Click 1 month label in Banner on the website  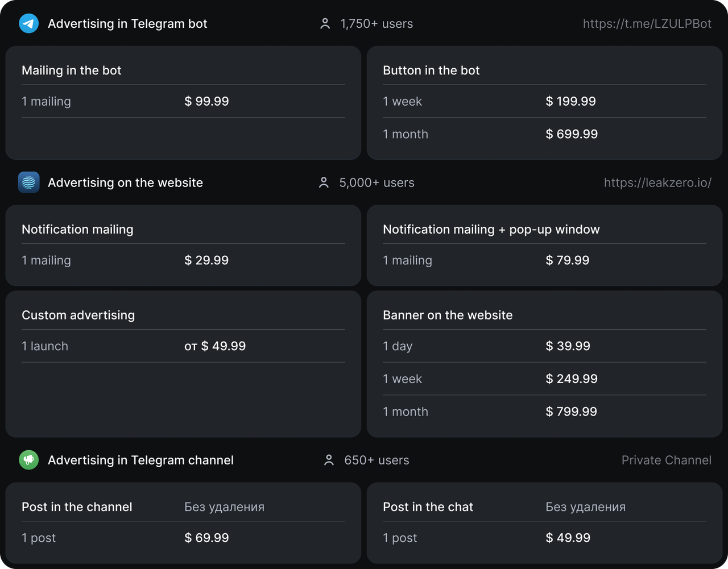click(x=406, y=412)
